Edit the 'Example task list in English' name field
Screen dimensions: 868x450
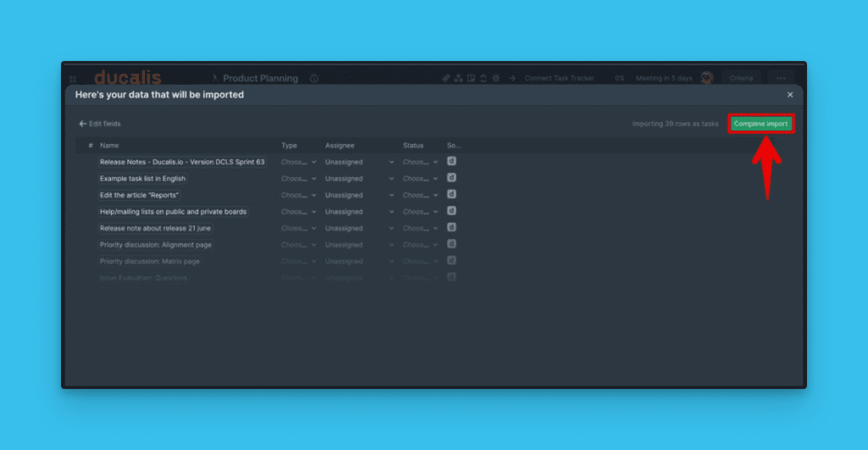click(142, 179)
